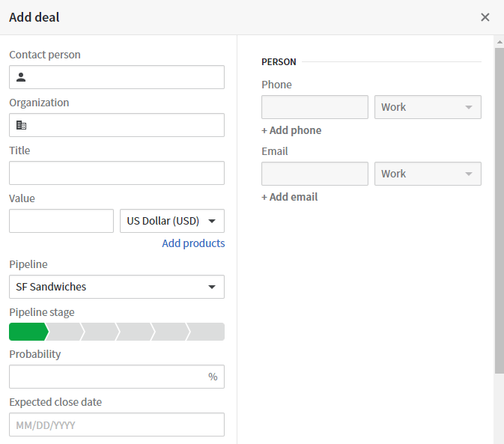Select the second pipeline stage segment
Screen dimensions: 504x444
pos(66,332)
